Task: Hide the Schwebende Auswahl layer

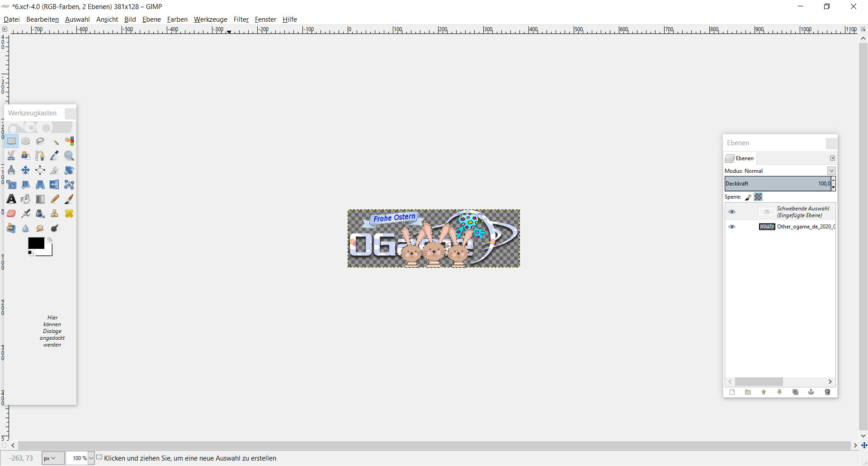Action: (732, 212)
